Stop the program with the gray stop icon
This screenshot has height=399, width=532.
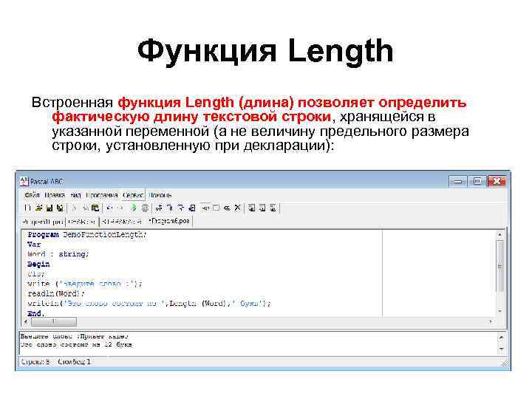pyautogui.click(x=145, y=208)
